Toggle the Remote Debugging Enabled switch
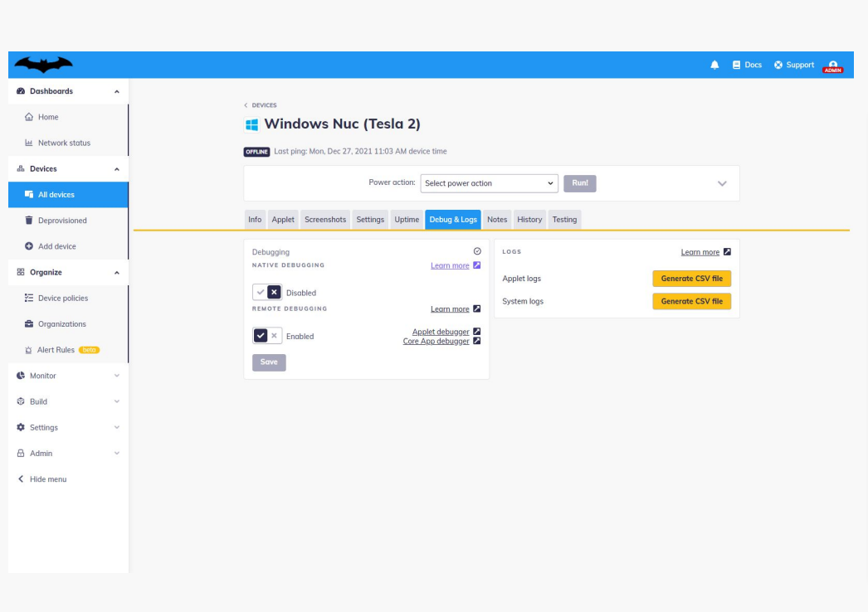 pos(267,336)
